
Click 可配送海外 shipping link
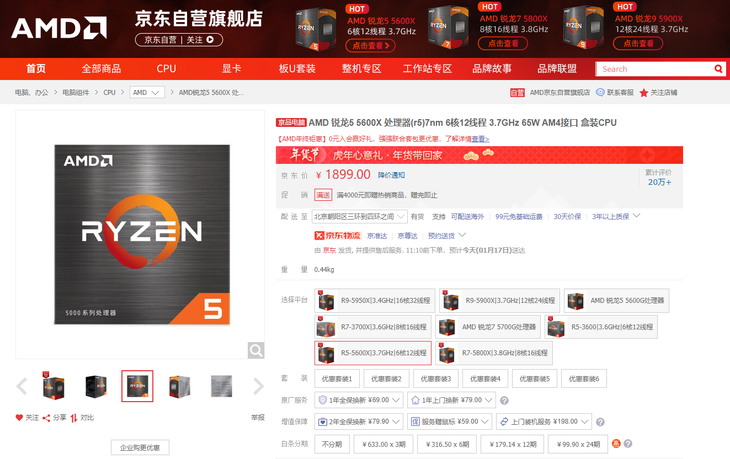tap(467, 216)
